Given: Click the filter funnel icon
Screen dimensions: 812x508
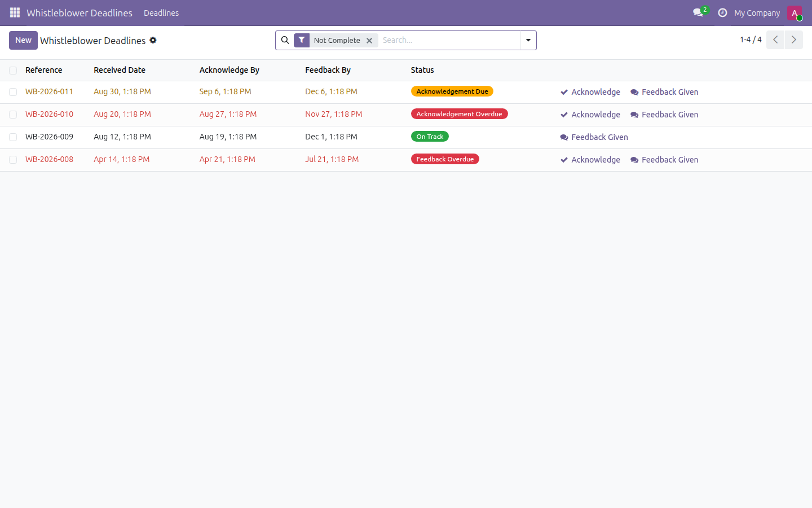Looking at the screenshot, I should click(302, 40).
